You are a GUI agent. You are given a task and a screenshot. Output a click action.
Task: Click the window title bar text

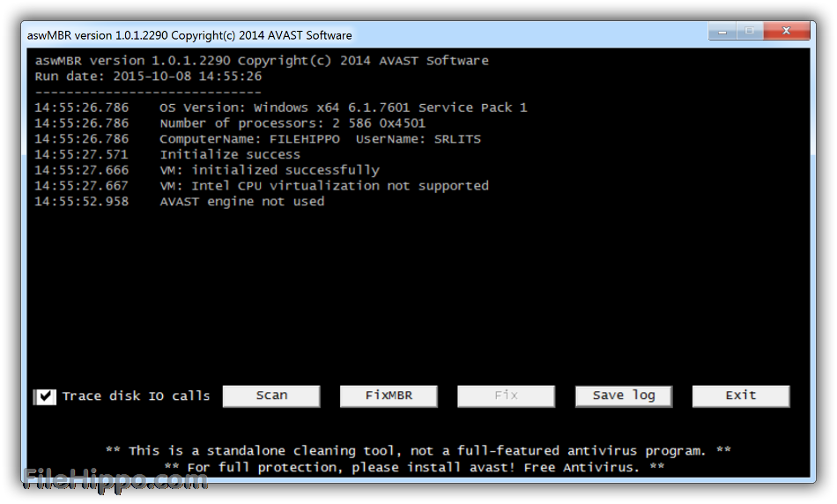(x=189, y=35)
